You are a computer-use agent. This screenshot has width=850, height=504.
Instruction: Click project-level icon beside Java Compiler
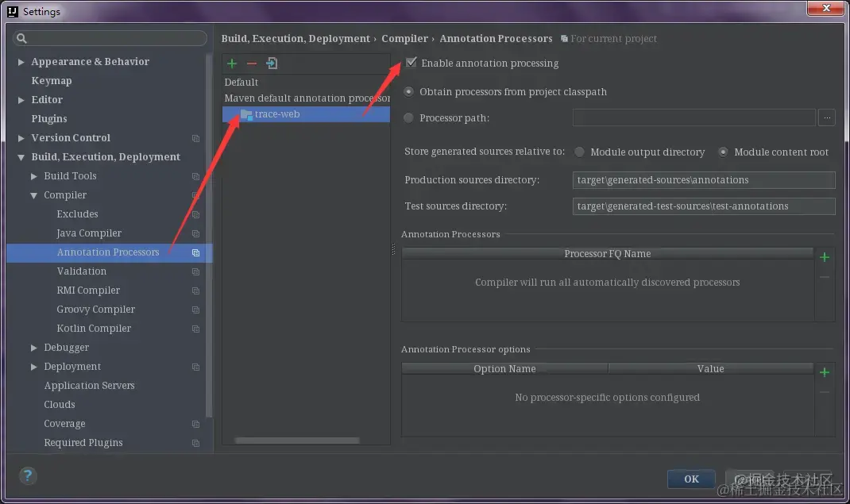(x=195, y=234)
